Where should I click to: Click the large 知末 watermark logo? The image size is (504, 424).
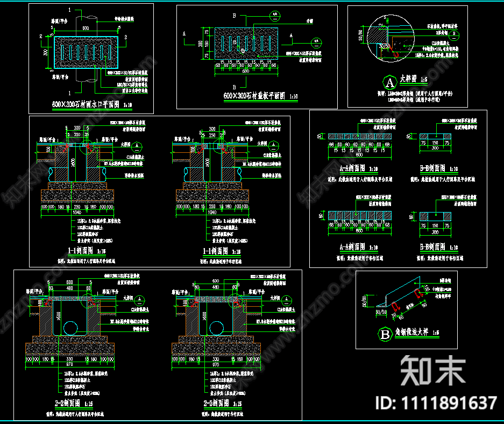tap(433, 371)
